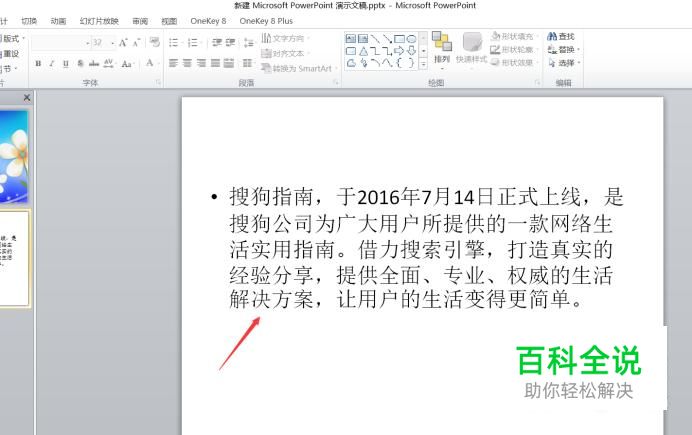The height and width of the screenshot is (435, 692).
Task: Open the 动画 Animations tab
Action: [x=58, y=21]
